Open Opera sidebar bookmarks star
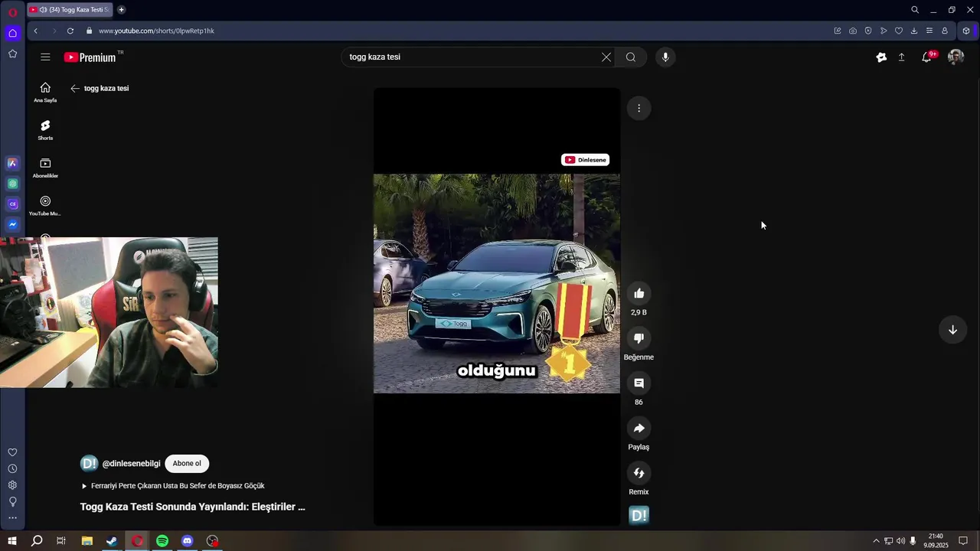The width and height of the screenshot is (980, 551). (12, 54)
